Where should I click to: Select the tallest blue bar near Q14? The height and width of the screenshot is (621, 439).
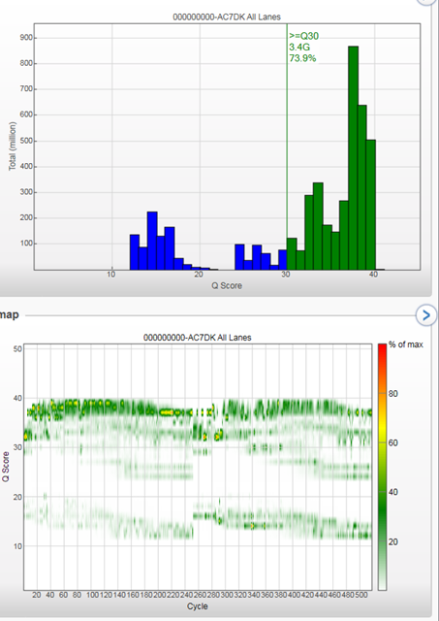tap(152, 240)
